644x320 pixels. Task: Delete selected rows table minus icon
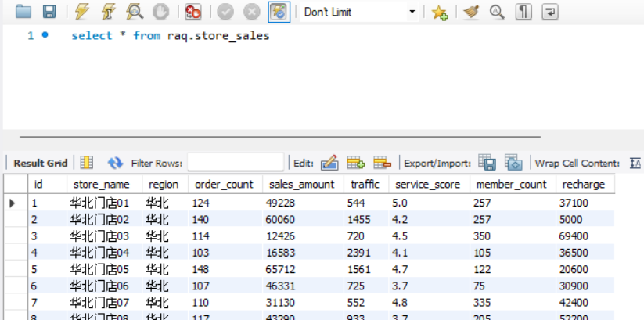coord(382,163)
